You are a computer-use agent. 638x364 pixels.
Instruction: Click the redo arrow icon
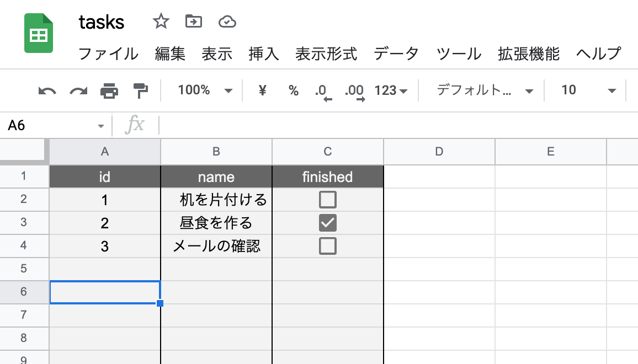[78, 90]
